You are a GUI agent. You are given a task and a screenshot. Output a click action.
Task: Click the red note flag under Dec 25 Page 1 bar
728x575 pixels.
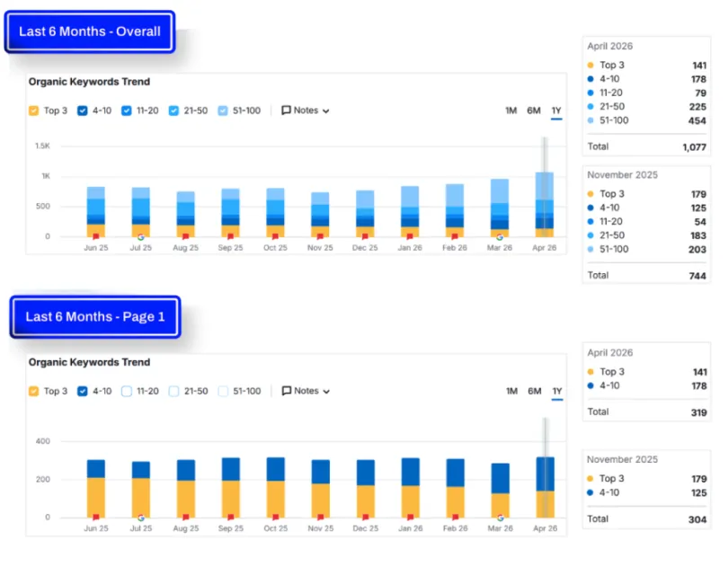click(366, 517)
